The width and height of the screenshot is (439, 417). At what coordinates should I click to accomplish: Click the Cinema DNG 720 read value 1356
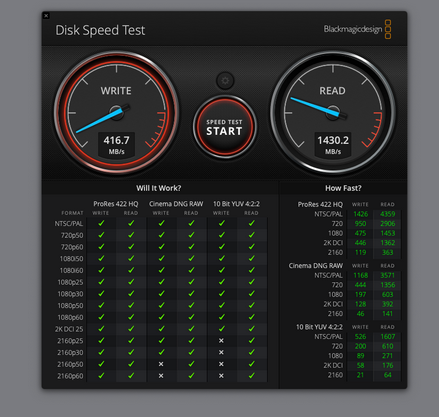pyautogui.click(x=387, y=285)
